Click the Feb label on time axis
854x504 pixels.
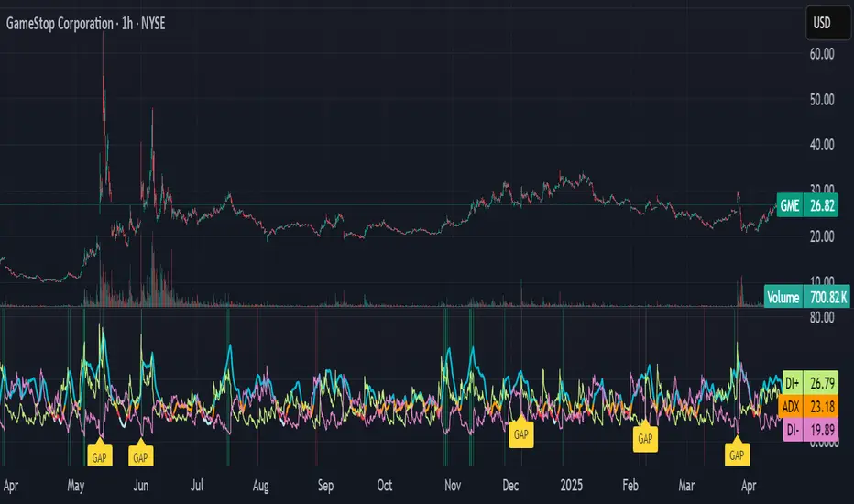630,485
